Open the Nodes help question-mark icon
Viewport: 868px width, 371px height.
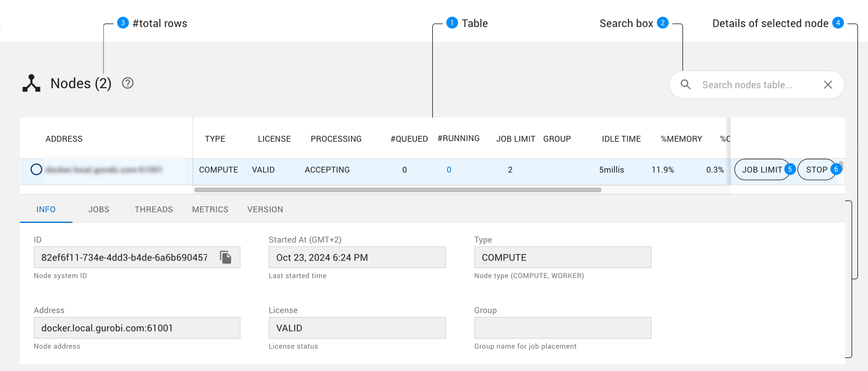pyautogui.click(x=127, y=83)
